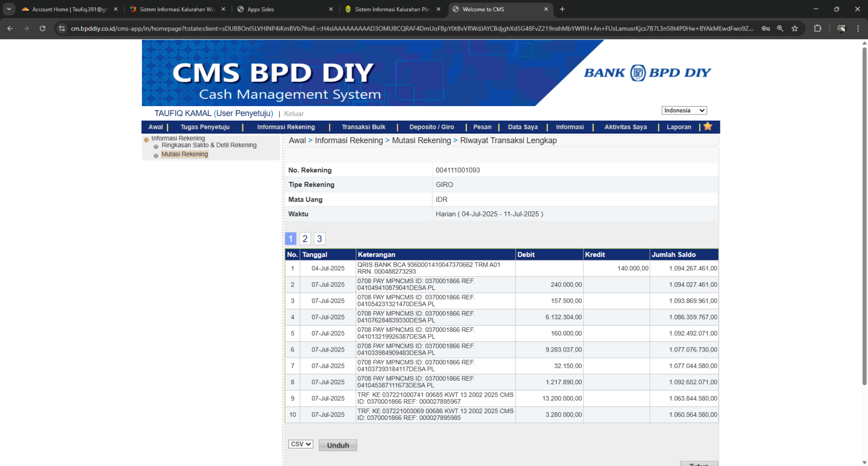Open the Pesan menu
The width and height of the screenshot is (868, 466).
pos(482,127)
